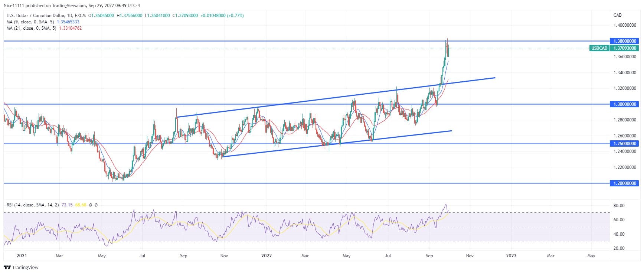Click the 1.40000000 price axis tick
Viewport: 644px width, 274px height.
(625, 25)
